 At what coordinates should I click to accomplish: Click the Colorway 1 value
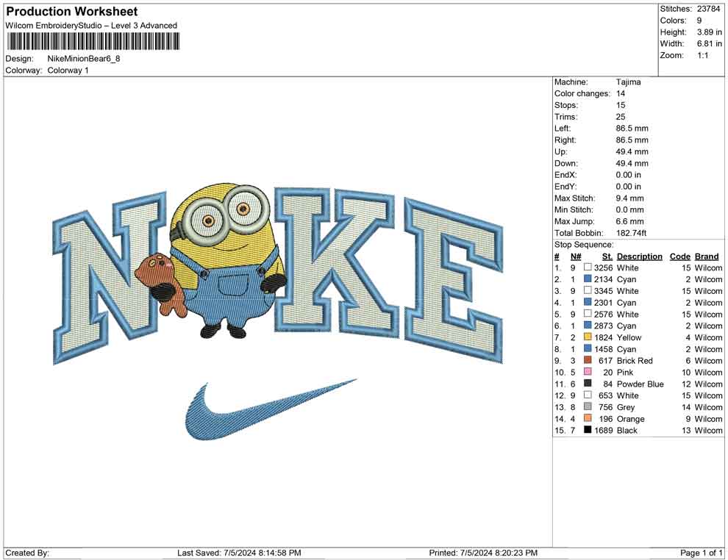(68, 71)
